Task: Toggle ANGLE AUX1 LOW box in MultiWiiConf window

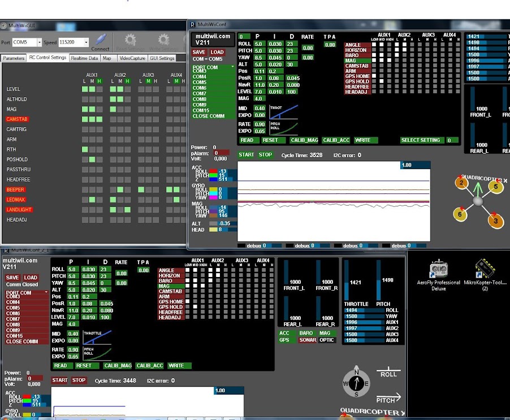Action: click(374, 45)
